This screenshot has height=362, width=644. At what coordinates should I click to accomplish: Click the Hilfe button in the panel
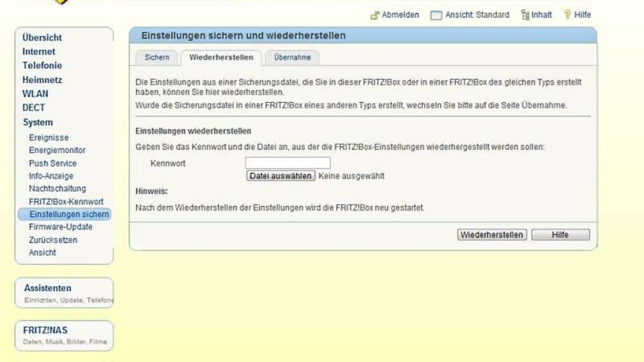tap(560, 234)
